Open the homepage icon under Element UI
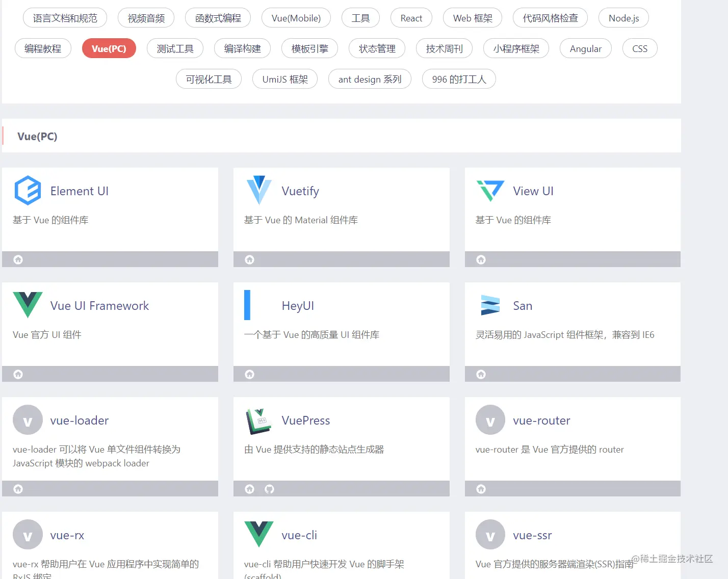The width and height of the screenshot is (728, 579). 18,259
